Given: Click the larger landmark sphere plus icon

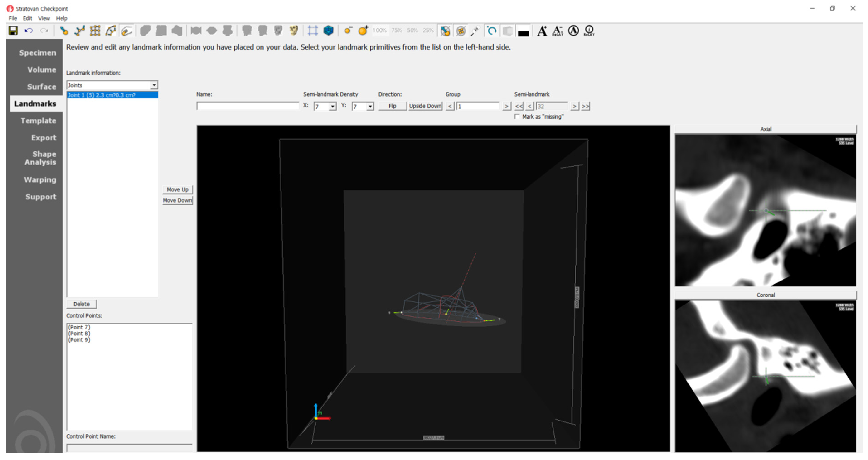Looking at the screenshot, I should pyautogui.click(x=363, y=31).
